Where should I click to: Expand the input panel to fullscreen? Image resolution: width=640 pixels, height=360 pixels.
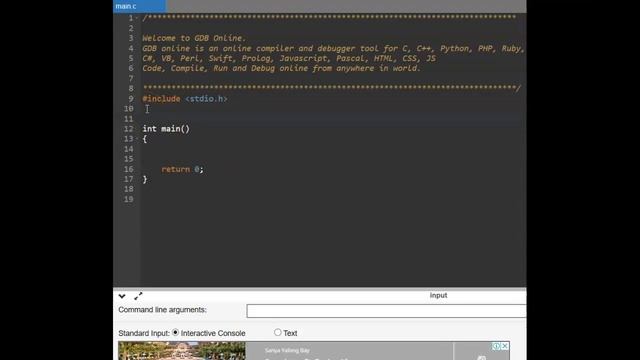(x=138, y=296)
